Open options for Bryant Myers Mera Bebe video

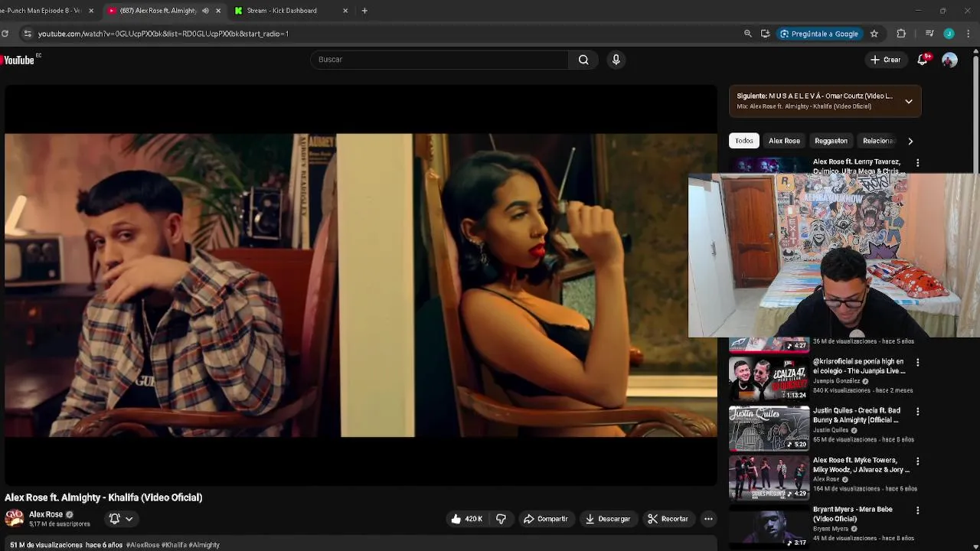[x=917, y=510]
